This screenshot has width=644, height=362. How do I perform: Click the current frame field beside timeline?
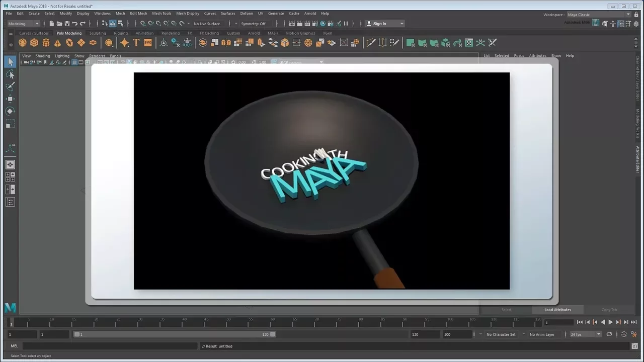(558, 322)
